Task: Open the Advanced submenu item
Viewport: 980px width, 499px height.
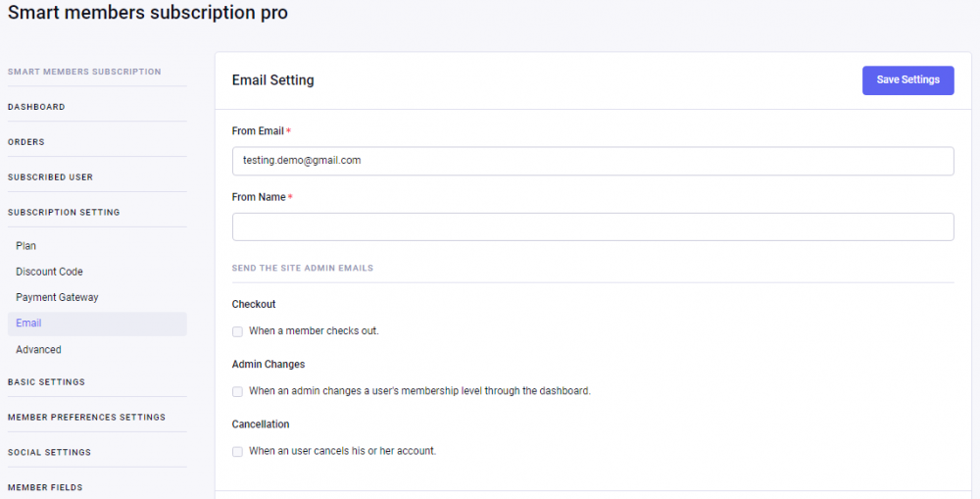Action: pos(38,350)
